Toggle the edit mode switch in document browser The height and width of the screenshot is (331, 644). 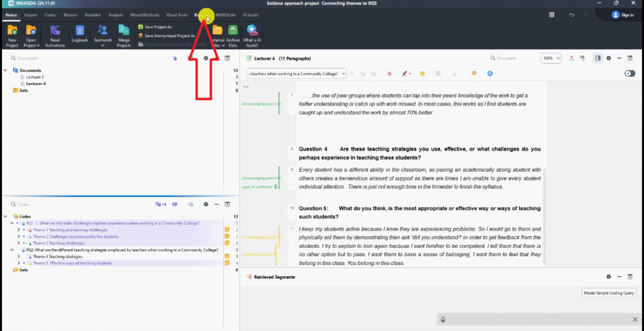(630, 74)
